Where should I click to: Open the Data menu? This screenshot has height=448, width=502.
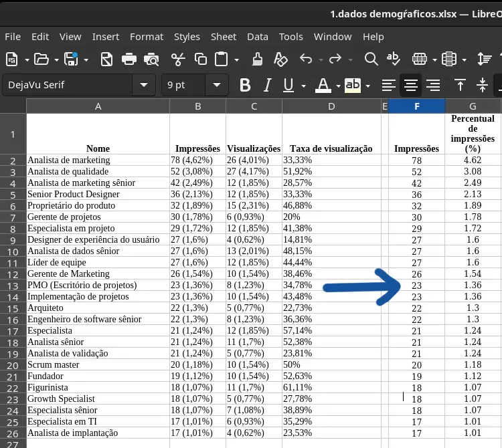click(x=258, y=37)
